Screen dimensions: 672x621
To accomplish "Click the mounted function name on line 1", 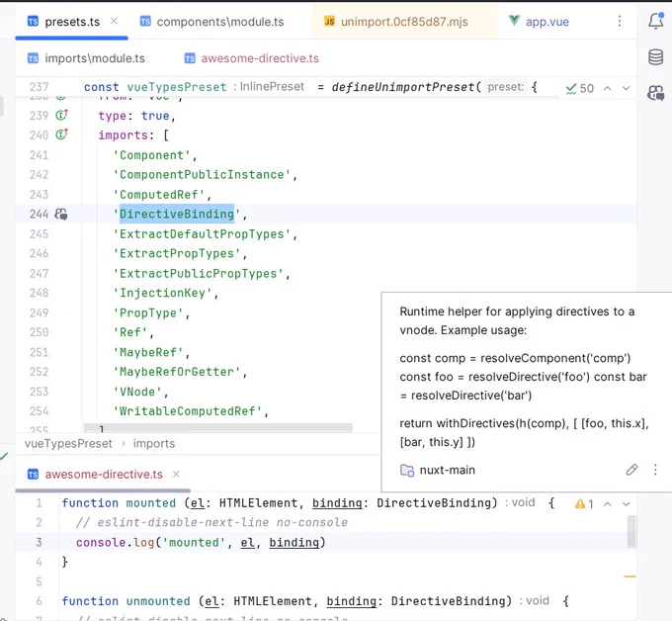I will [x=151, y=502].
